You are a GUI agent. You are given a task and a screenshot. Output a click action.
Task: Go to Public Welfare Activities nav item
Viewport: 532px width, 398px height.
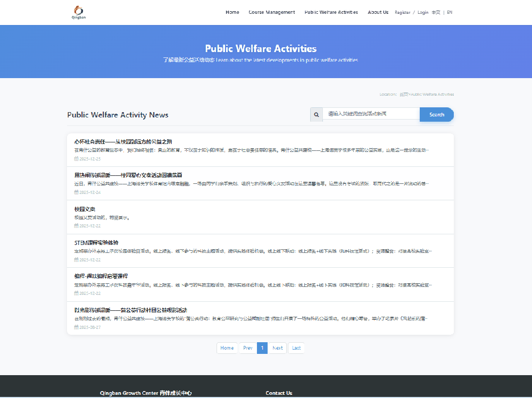[331, 12]
